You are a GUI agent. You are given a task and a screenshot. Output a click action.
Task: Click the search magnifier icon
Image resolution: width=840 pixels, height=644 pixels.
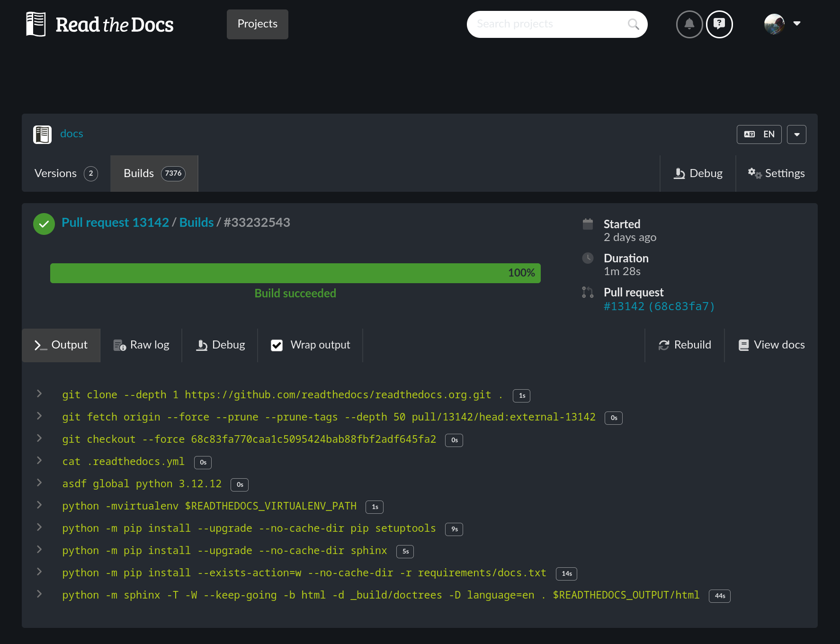(x=633, y=24)
